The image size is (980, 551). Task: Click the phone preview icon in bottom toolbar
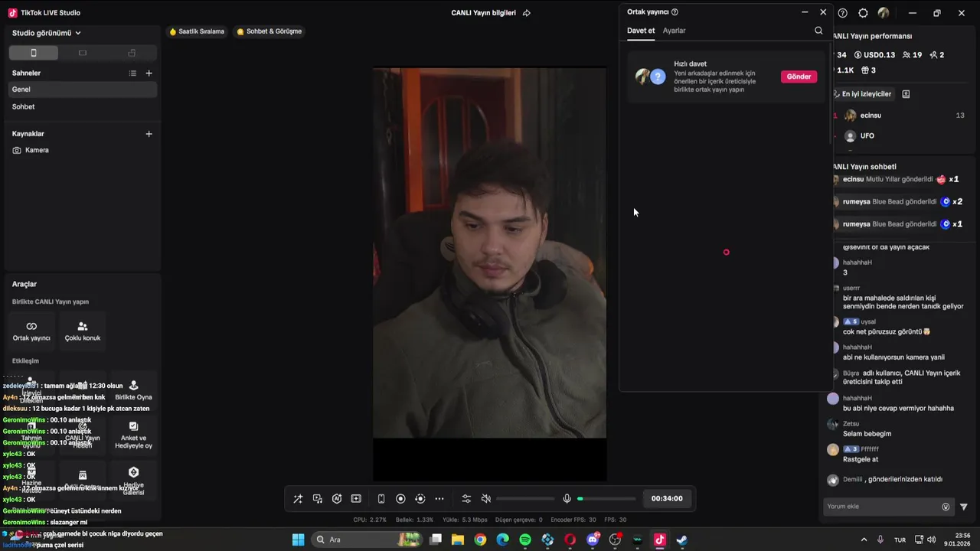click(x=381, y=499)
